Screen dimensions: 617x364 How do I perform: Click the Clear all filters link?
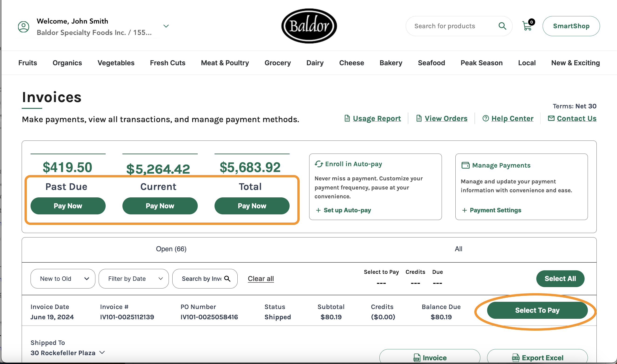tap(261, 279)
